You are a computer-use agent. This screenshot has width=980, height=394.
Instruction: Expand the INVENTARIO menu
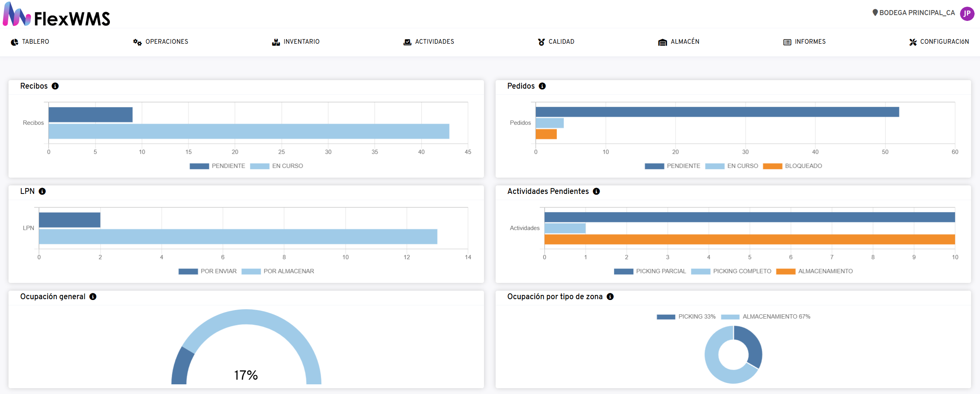296,42
